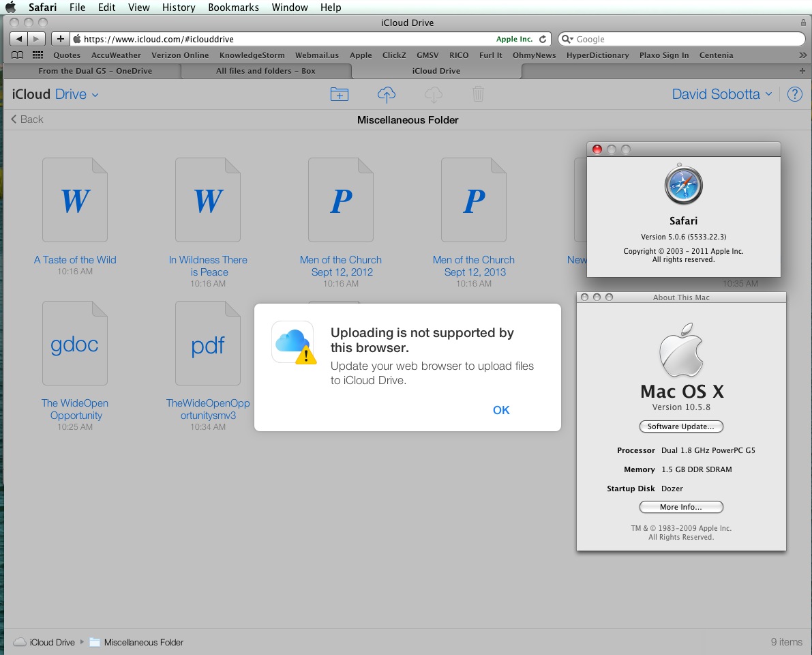
Task: Open the AccuWeather bookmark
Action: coord(116,55)
